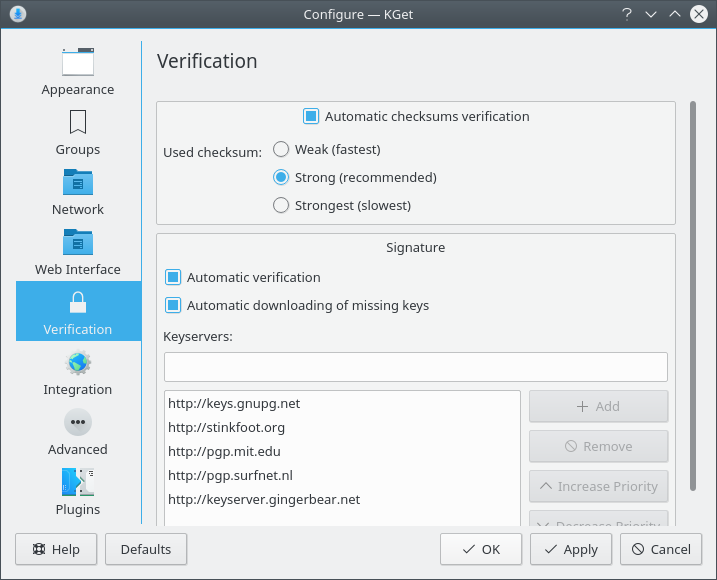
Task: Open the Integration globe icon
Action: 78,362
